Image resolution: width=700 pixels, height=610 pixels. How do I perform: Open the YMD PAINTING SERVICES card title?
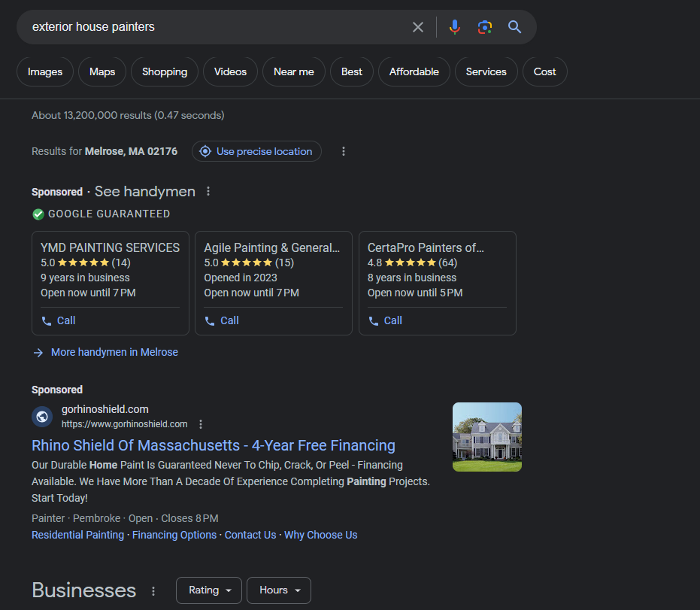tap(111, 248)
